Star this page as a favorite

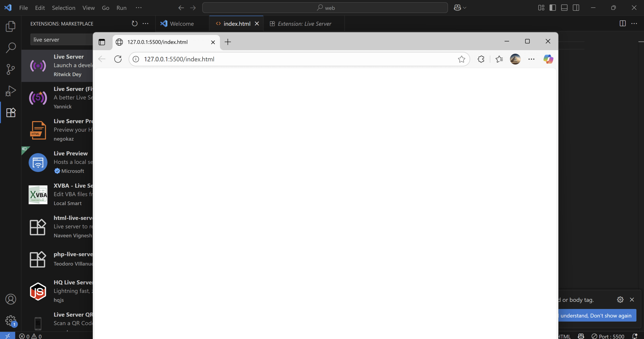(461, 59)
